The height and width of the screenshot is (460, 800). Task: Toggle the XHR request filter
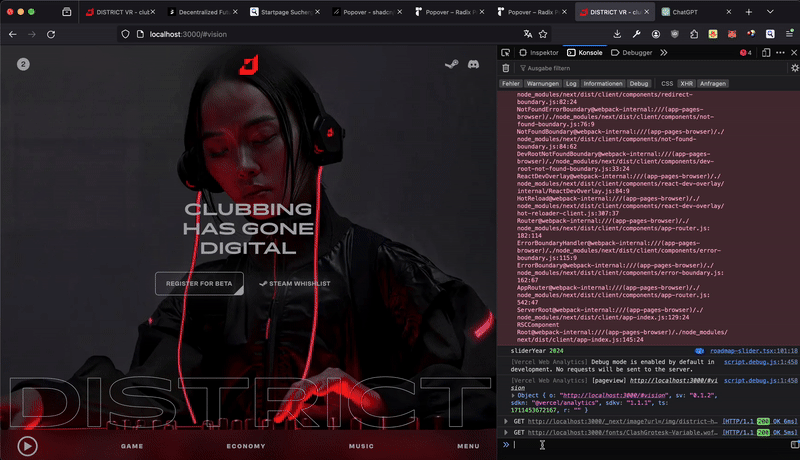686,84
